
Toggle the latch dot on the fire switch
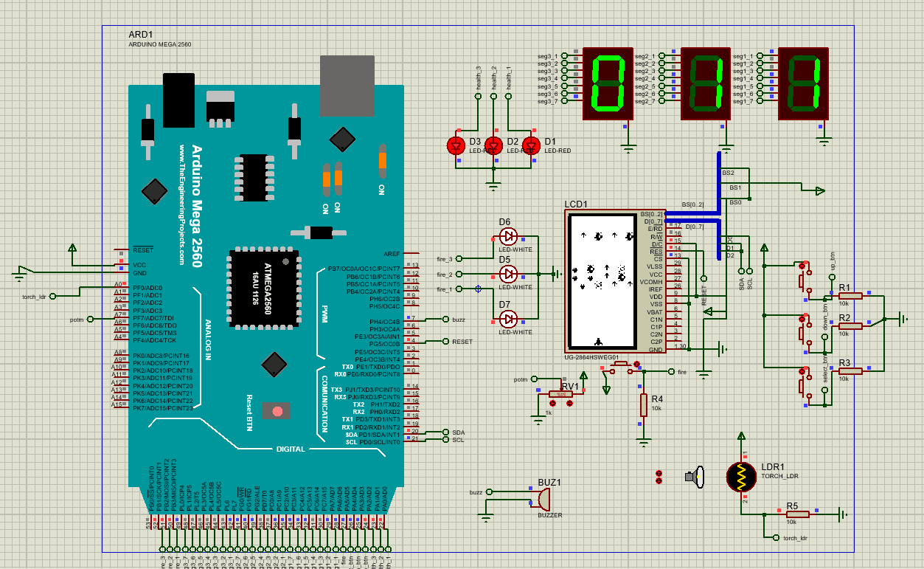pos(636,364)
